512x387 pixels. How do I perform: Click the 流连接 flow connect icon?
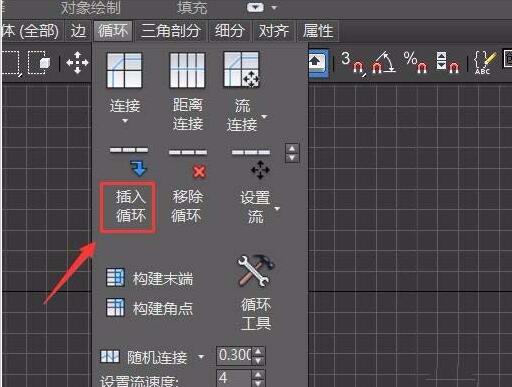click(241, 69)
